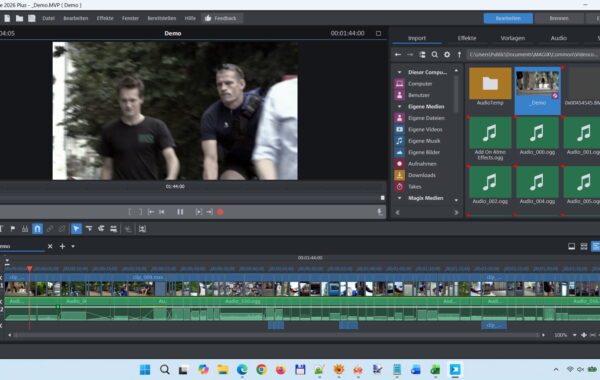
Task: Open the Fenster menu
Action: tap(130, 18)
